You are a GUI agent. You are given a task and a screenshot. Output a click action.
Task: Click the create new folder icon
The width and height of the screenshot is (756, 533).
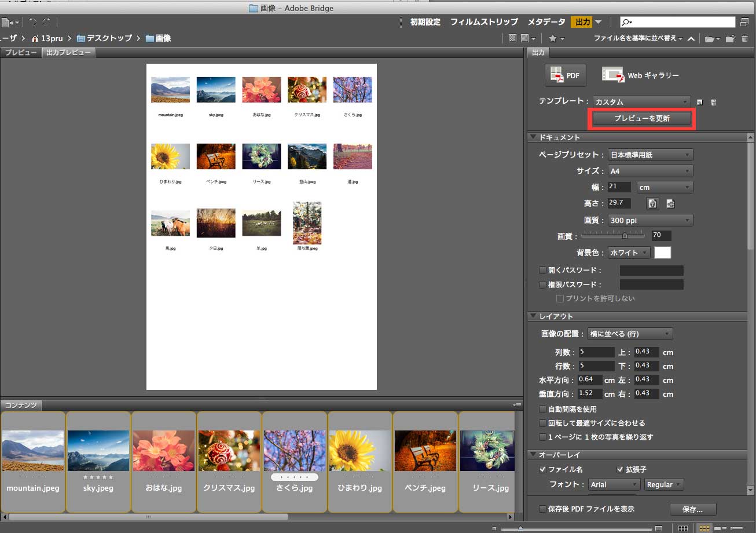point(730,39)
